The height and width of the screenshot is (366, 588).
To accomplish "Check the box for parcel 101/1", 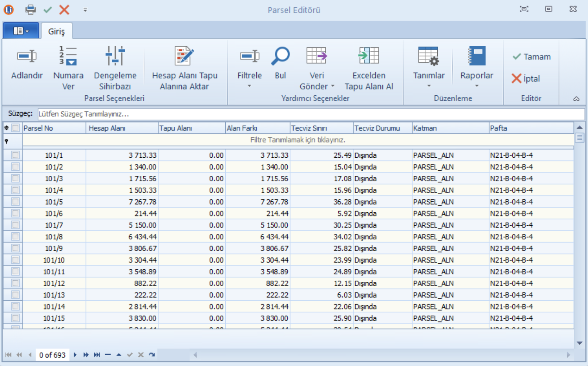I will pos(16,155).
